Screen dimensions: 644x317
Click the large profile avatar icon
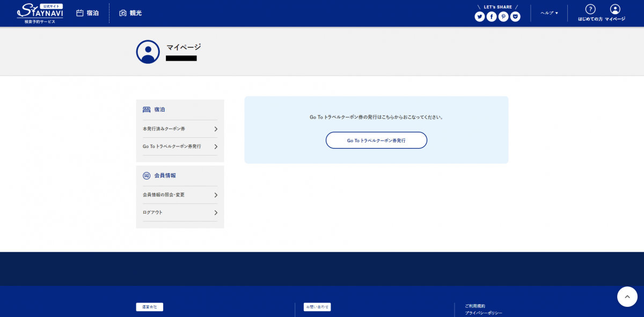[148, 52]
